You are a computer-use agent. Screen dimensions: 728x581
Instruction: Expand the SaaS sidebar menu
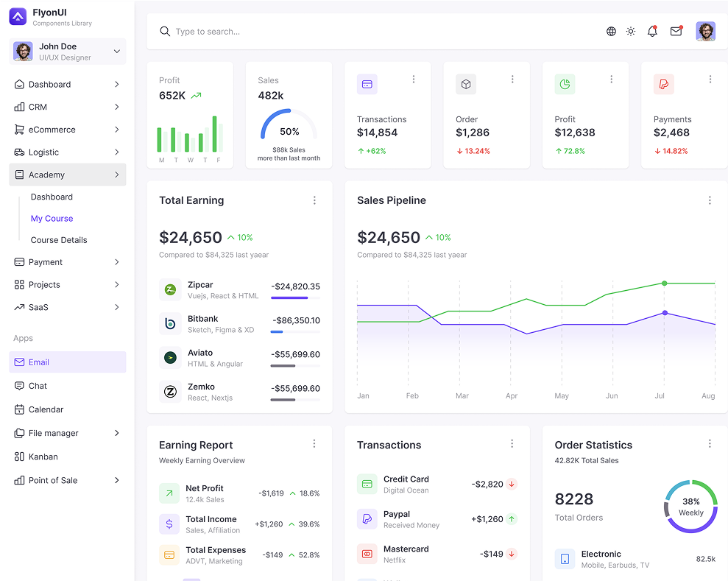(x=67, y=307)
